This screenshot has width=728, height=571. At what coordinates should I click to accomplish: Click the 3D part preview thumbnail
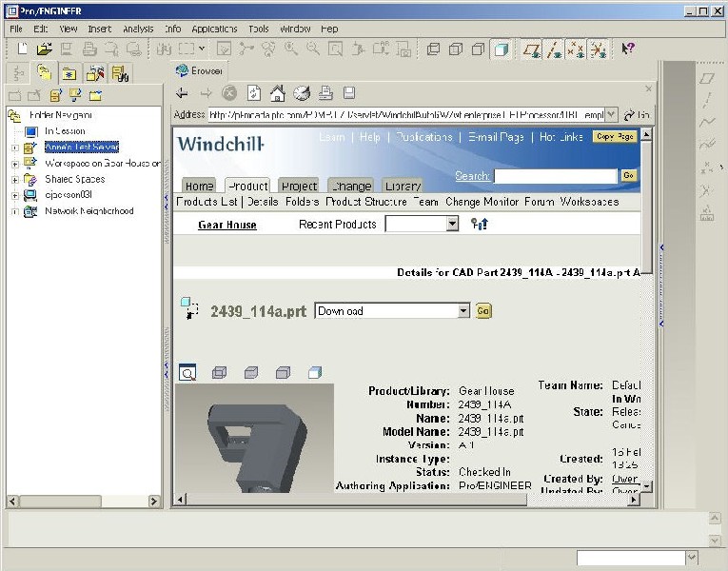tap(254, 438)
